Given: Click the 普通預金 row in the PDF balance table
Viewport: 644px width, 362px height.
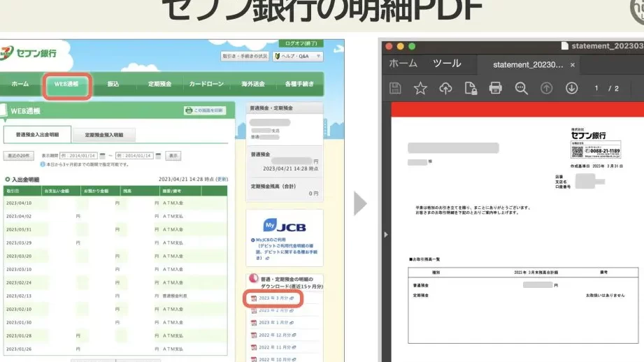Looking at the screenshot, I should tap(523, 285).
